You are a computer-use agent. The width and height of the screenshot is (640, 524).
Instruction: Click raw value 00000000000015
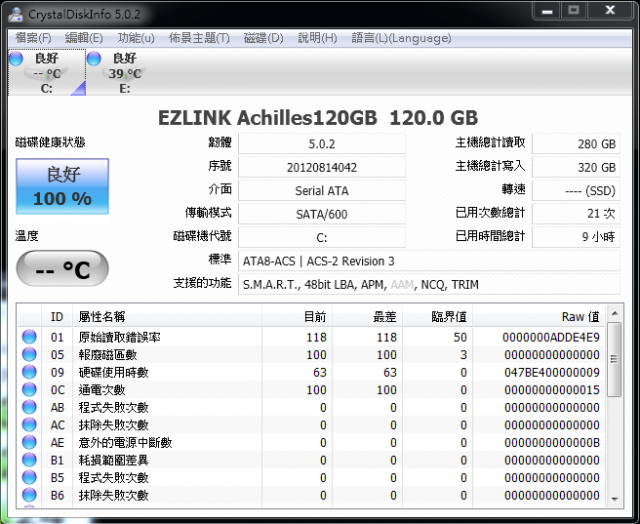click(552, 390)
